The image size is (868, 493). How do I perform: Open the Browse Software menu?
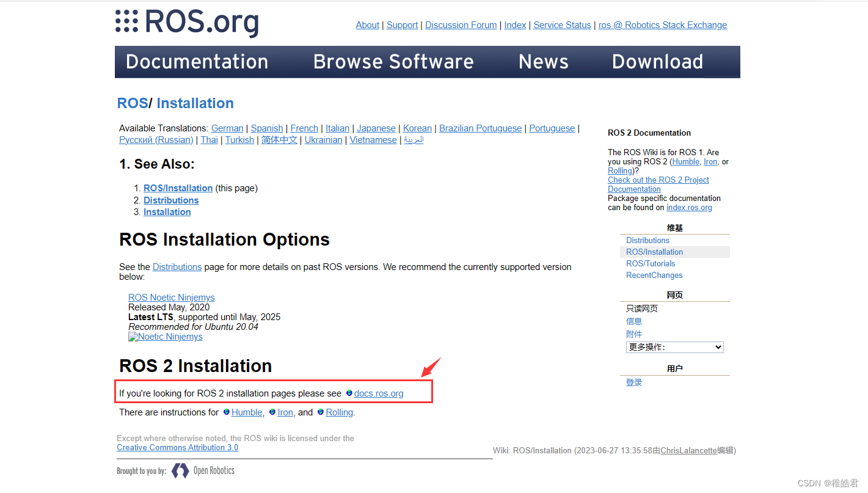tap(393, 62)
